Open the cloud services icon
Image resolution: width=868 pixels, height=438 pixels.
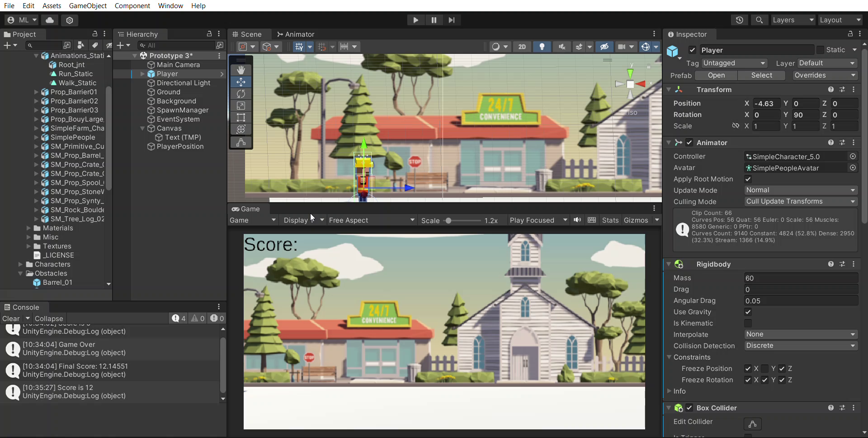click(50, 20)
